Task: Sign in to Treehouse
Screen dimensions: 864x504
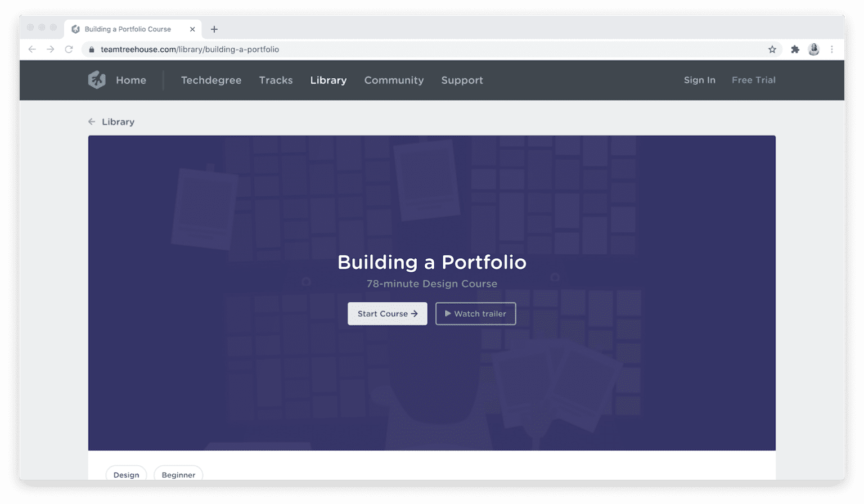Action: click(699, 80)
